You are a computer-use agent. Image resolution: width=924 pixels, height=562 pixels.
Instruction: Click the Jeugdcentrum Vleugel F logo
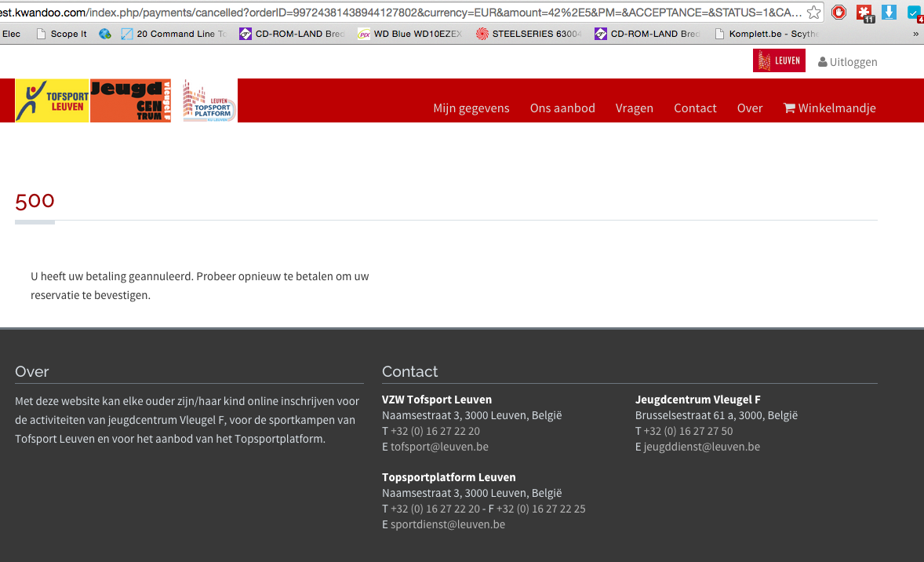(130, 101)
